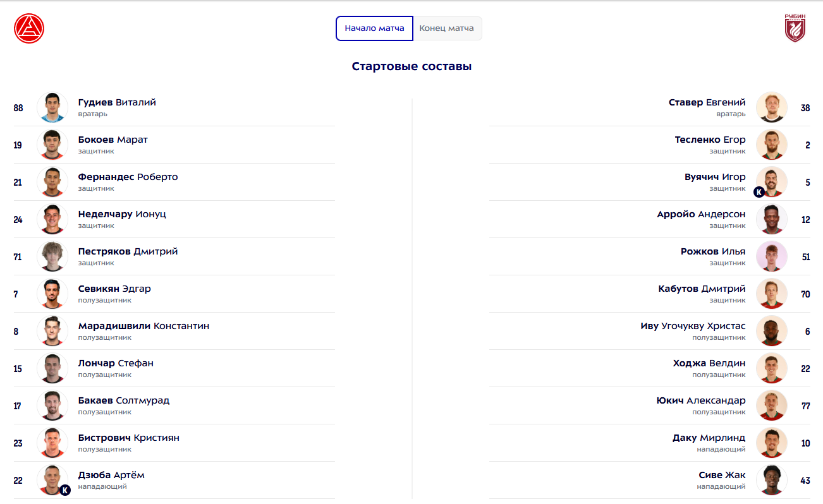823x504 pixels.
Task: Click the red Akhmat club logo
Action: (29, 28)
